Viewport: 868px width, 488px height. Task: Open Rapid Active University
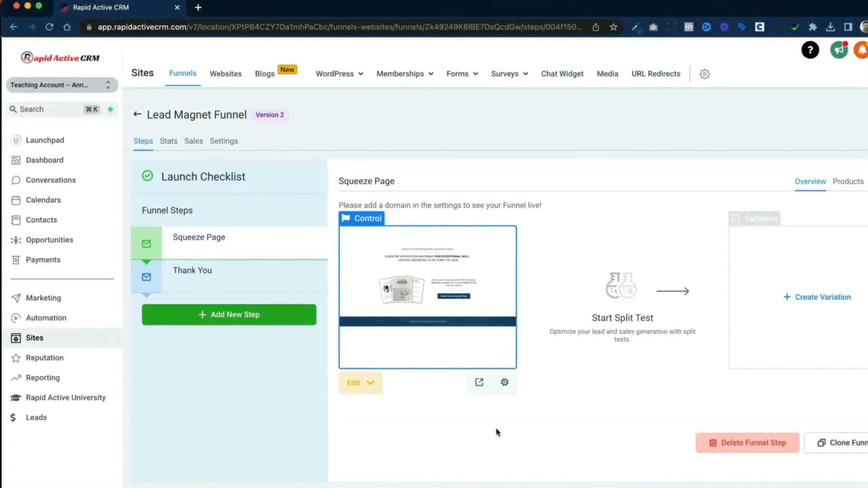[x=66, y=397]
